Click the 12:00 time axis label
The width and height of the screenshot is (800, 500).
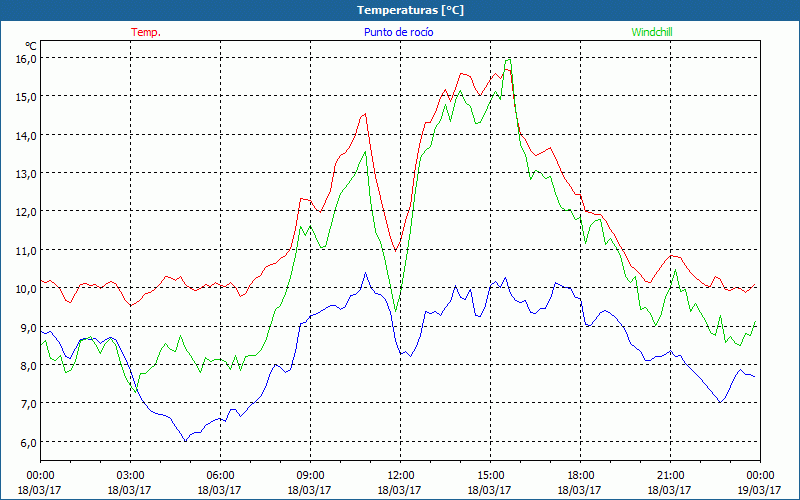pyautogui.click(x=401, y=475)
